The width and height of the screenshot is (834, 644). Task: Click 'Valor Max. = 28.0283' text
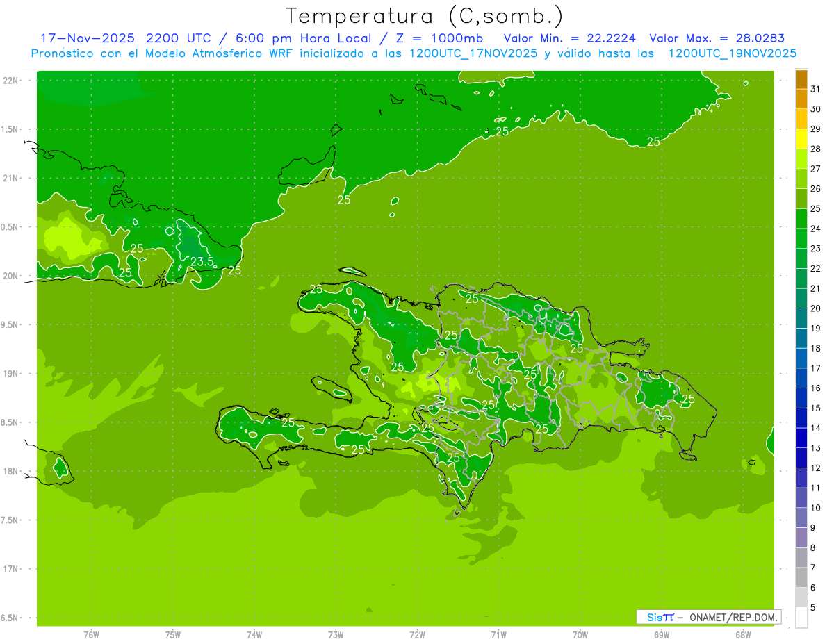point(717,38)
